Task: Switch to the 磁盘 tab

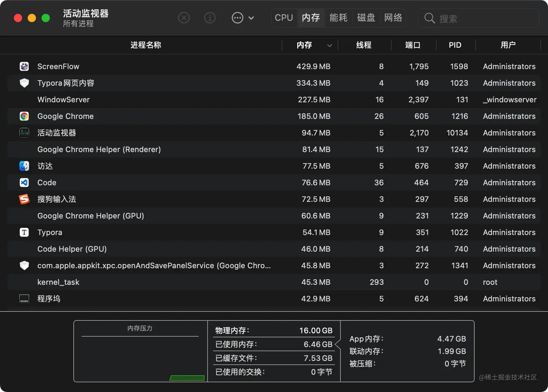Action: pyautogui.click(x=366, y=18)
